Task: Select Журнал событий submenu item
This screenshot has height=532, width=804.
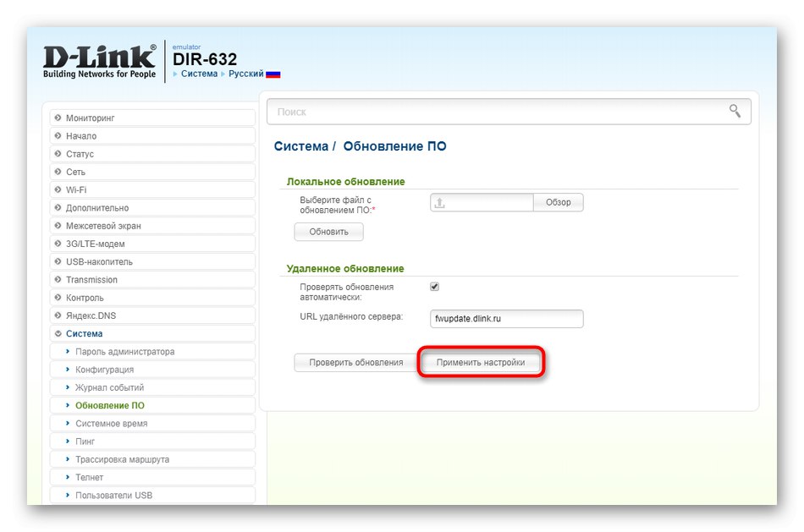Action: 153,387
